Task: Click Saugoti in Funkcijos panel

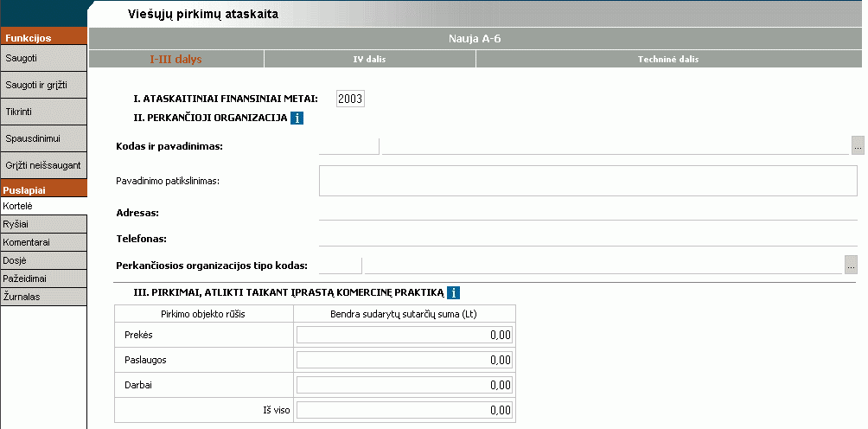Action: click(44, 58)
